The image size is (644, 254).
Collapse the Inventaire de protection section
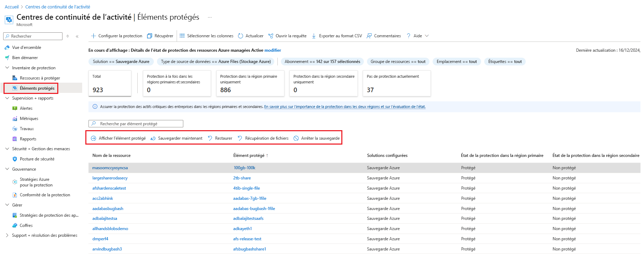(x=7, y=68)
